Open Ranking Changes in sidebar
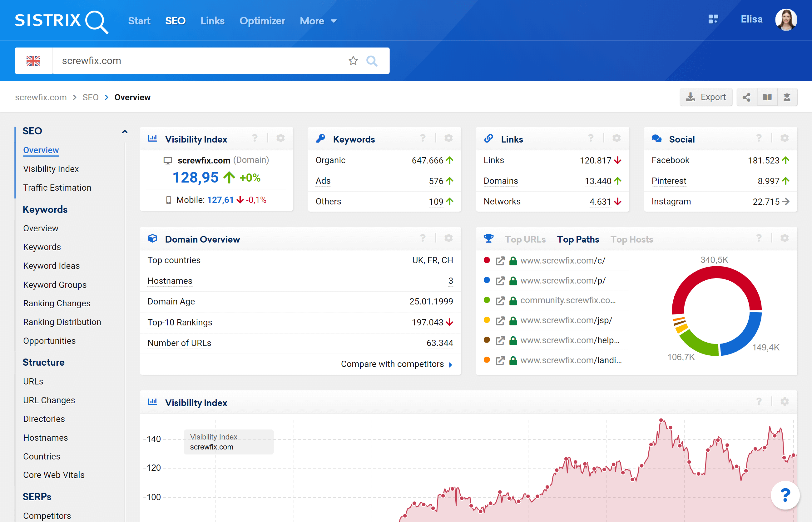This screenshot has height=522, width=812. tap(57, 303)
